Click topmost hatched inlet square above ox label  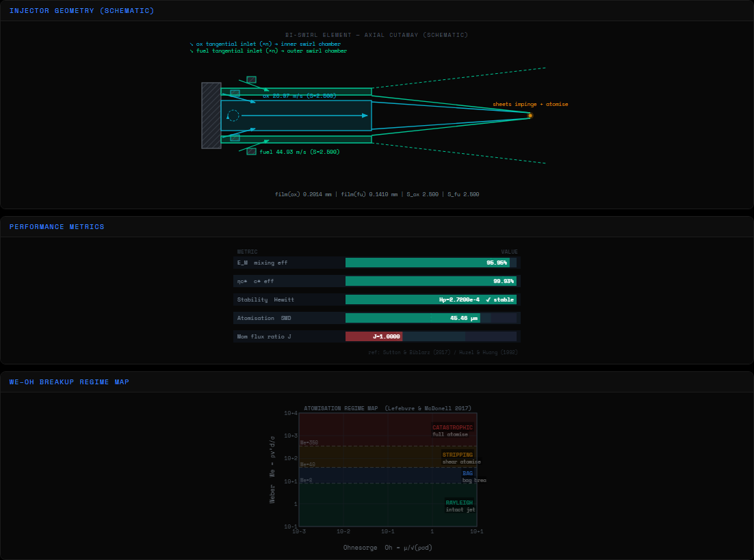tap(252, 80)
